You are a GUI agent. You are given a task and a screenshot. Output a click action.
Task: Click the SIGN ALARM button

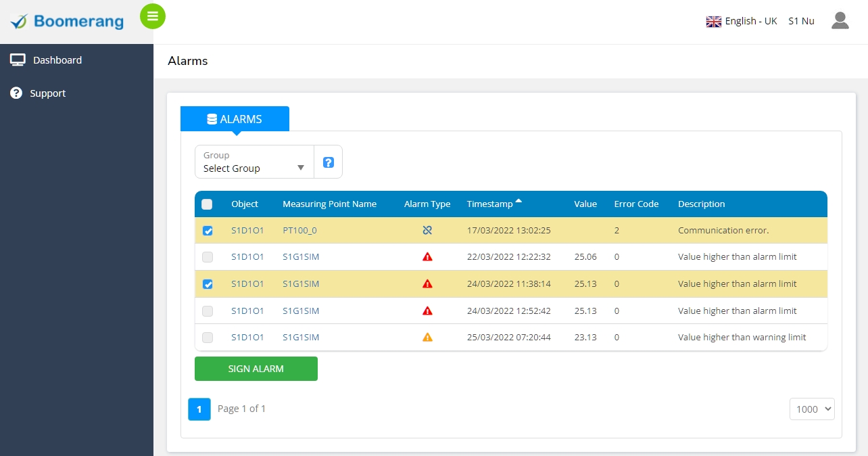tap(256, 369)
